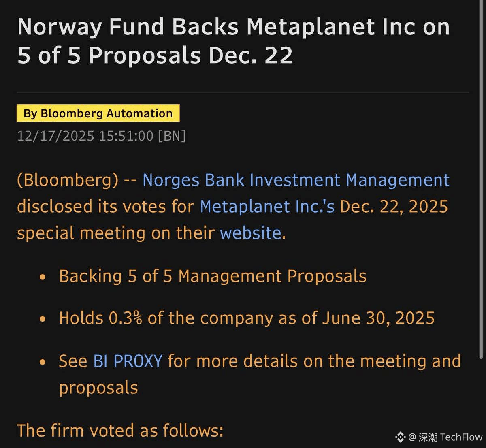Click the bullet dot before 'Holds 0.3%'
Screen dimensions: 486x448
[43, 319]
